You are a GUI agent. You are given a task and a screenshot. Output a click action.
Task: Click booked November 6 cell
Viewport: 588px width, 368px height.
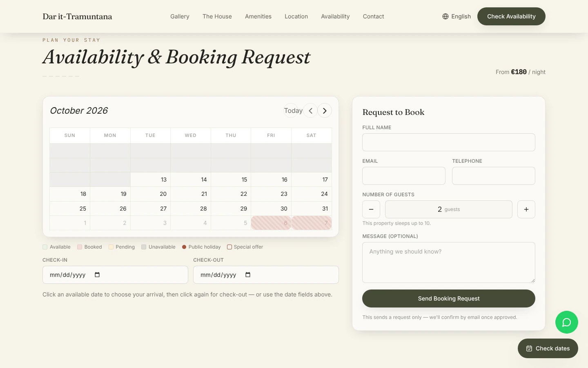tap(271, 223)
